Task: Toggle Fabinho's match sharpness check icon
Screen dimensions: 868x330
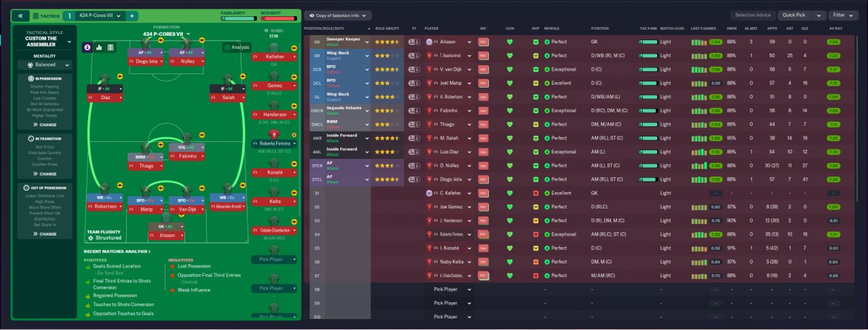Action: point(536,111)
